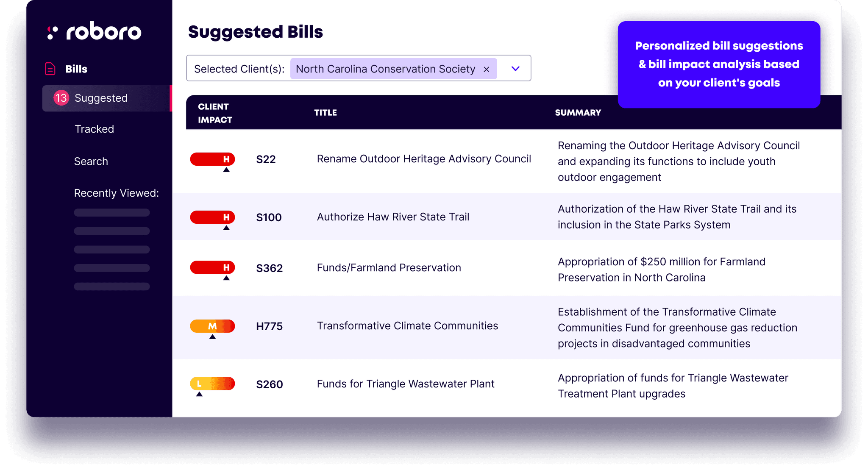
Task: Click the M impact badge for H775
Action: [x=212, y=326]
